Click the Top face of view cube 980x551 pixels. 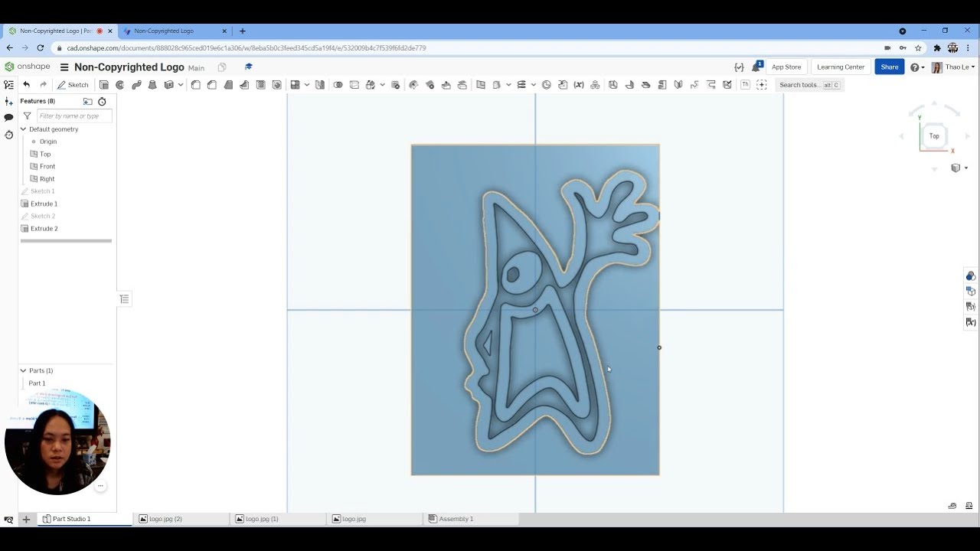coord(934,136)
